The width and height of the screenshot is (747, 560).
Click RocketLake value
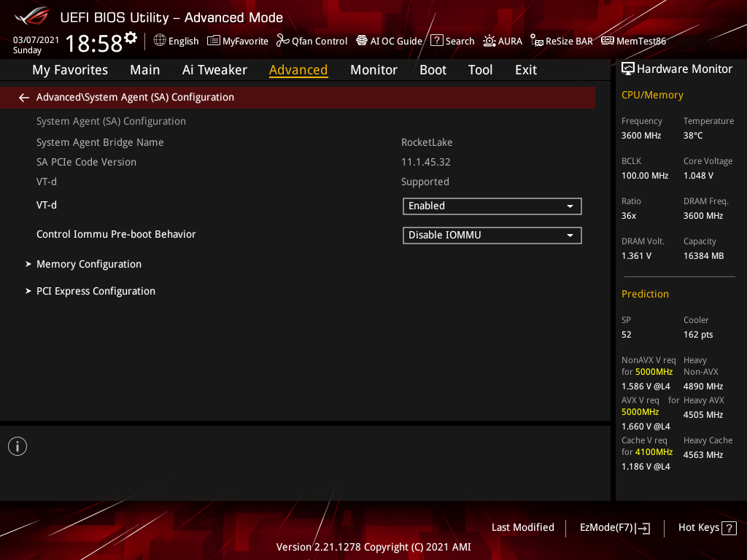click(x=427, y=142)
